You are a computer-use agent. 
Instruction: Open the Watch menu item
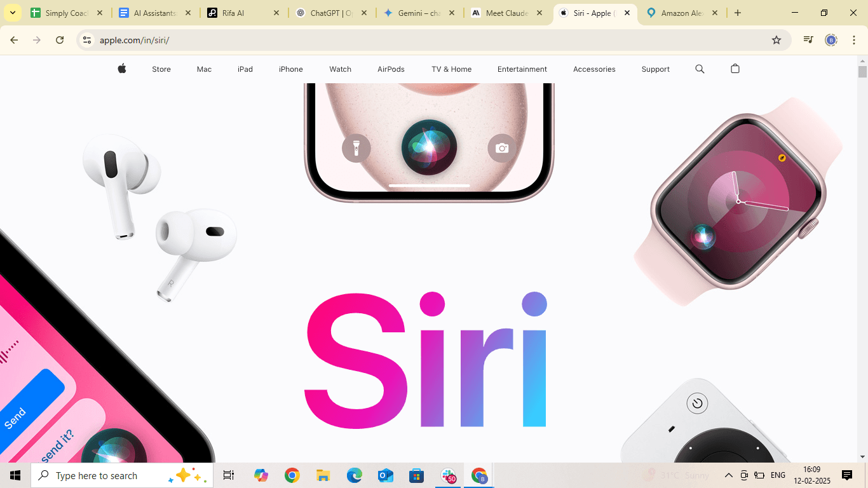pyautogui.click(x=340, y=69)
